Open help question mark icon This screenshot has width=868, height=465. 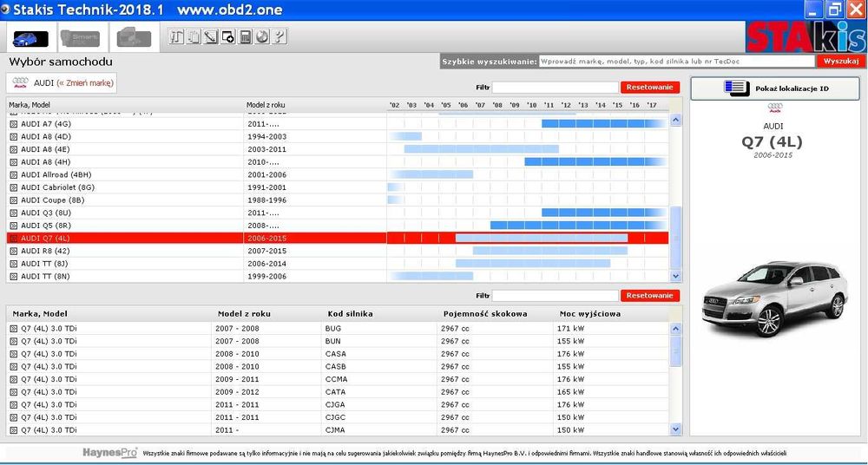[279, 37]
